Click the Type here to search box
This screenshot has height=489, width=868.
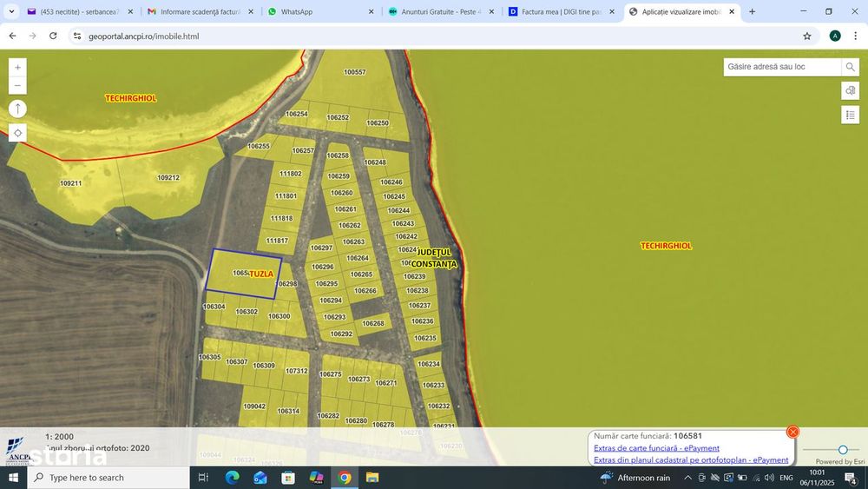[x=108, y=478]
